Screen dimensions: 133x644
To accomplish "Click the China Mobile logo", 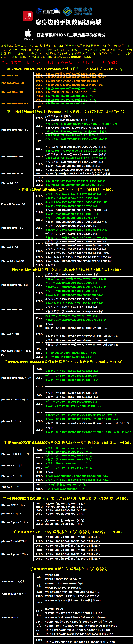I will coord(77,11).
